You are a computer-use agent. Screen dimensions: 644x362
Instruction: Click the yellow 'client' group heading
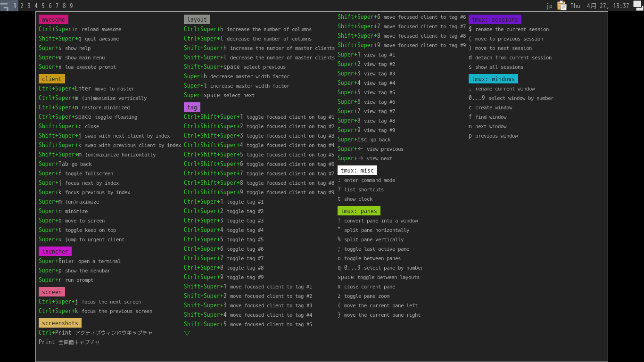click(52, 79)
